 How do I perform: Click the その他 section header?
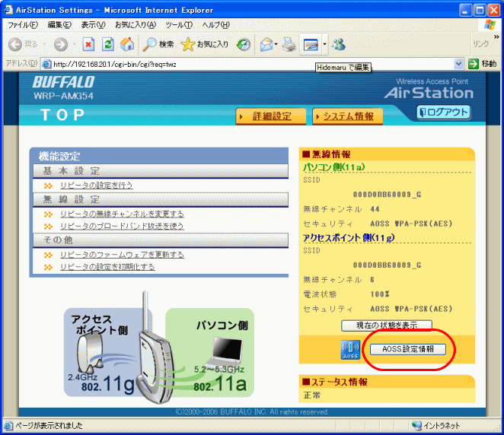point(161,240)
